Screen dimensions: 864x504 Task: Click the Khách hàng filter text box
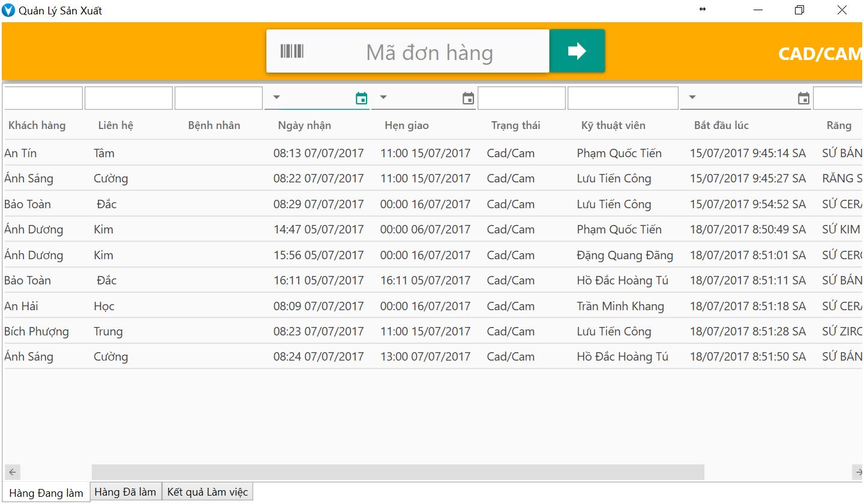click(x=43, y=98)
